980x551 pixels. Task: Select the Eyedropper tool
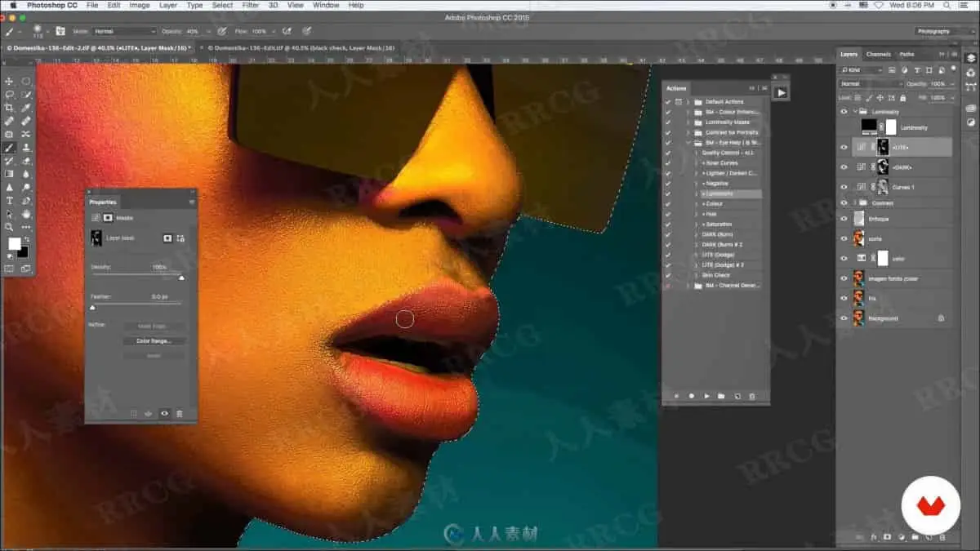pyautogui.click(x=27, y=108)
